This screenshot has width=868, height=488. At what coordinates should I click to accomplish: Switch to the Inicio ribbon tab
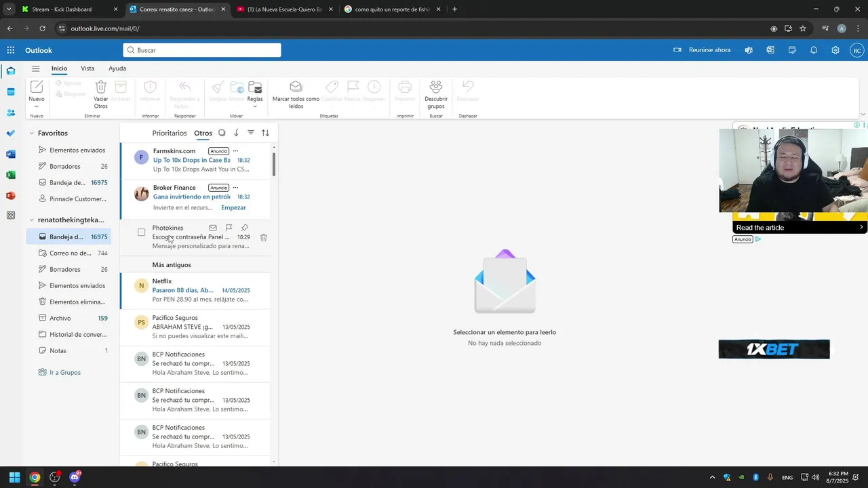59,68
